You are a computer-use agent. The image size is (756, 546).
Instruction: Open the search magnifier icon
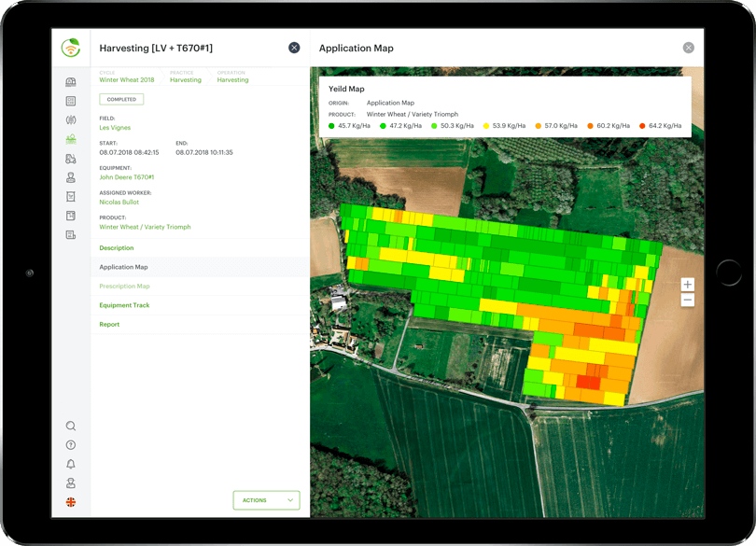(x=71, y=427)
